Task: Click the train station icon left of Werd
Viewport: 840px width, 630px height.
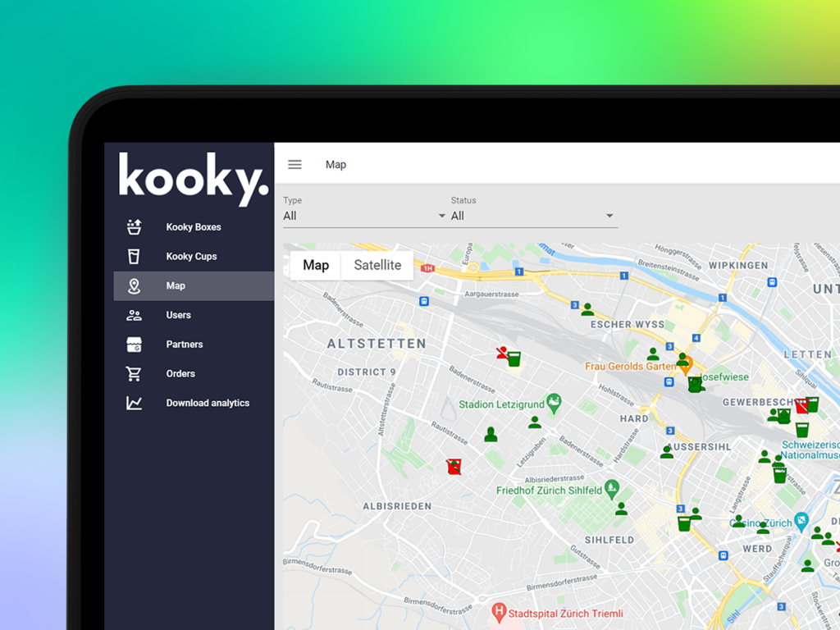Action: click(x=724, y=555)
